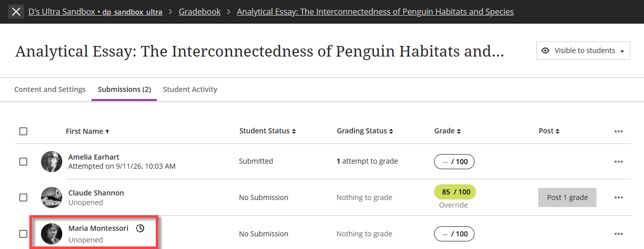Image resolution: width=644 pixels, height=249 pixels.
Task: Open the more options menu for Claude Shannon
Action: click(618, 197)
